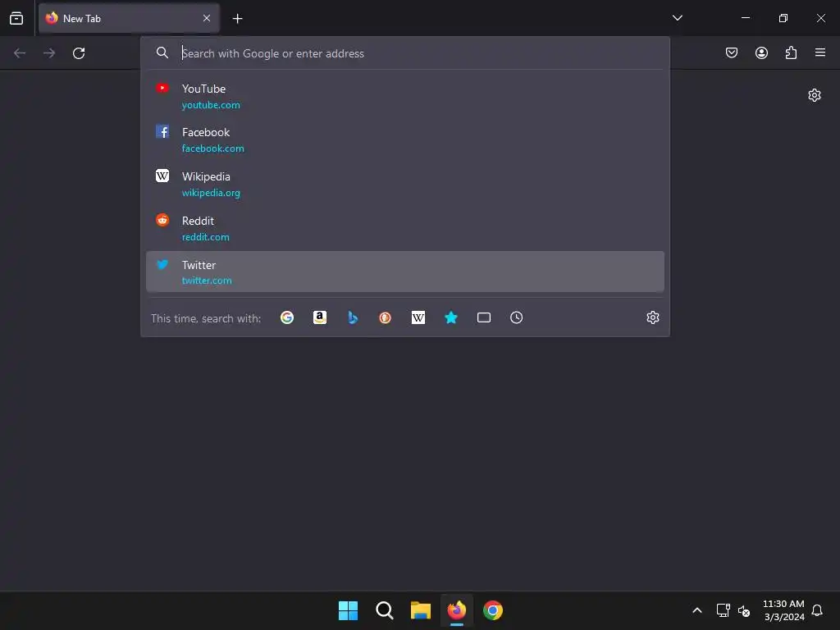Go forward one page

49,53
